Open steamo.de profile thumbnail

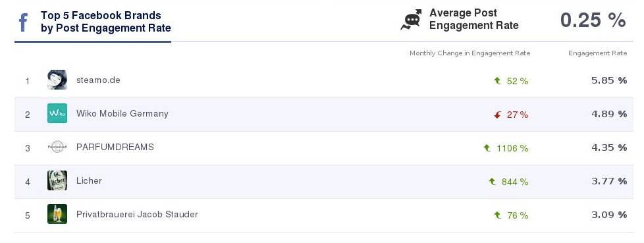pyautogui.click(x=57, y=80)
